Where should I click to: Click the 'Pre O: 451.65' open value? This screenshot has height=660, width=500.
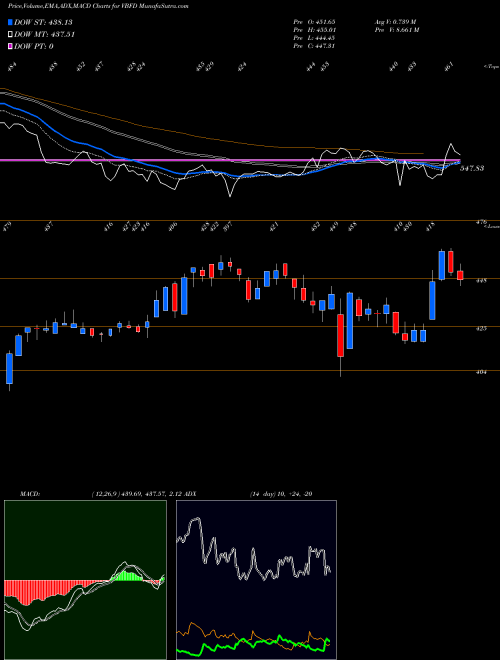coord(314,21)
